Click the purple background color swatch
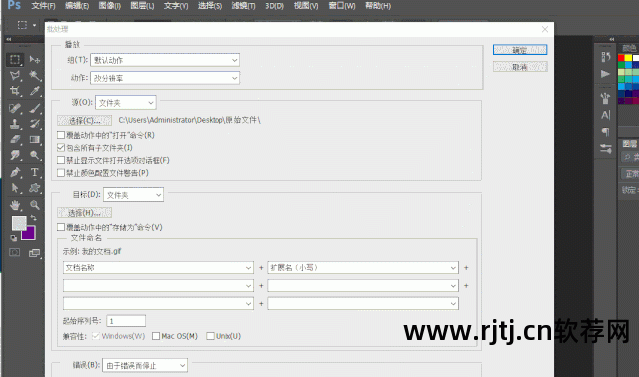Image resolution: width=639 pixels, height=377 pixels. click(29, 234)
